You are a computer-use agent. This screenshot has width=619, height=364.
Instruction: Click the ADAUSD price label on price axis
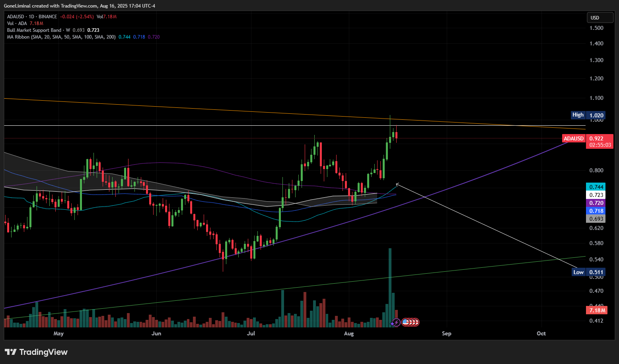point(574,138)
